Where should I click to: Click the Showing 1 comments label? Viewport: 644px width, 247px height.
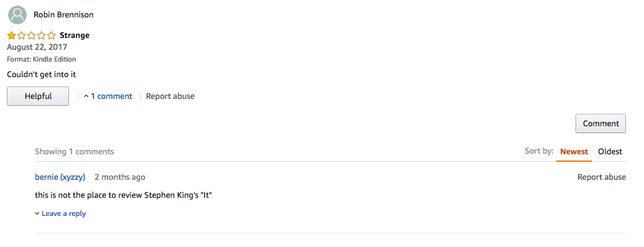(74, 152)
